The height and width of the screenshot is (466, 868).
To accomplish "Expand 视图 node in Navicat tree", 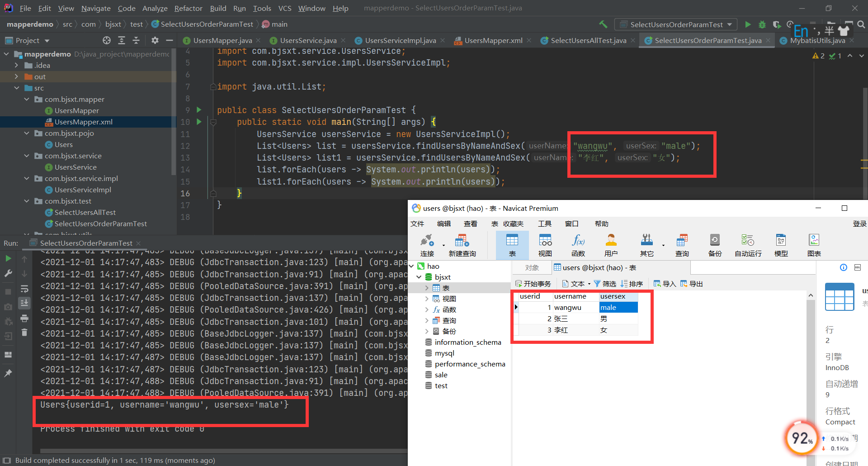I will click(x=427, y=299).
